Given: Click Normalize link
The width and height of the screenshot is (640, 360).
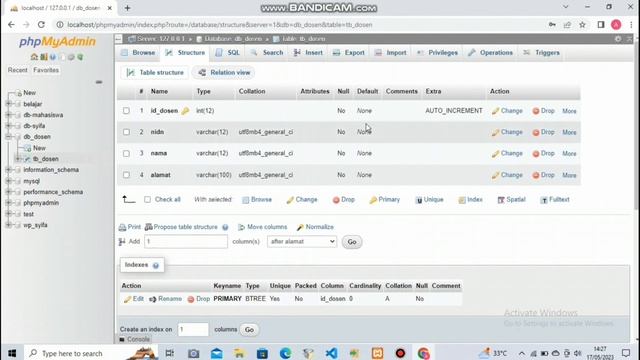Looking at the screenshot, I should tap(315, 227).
